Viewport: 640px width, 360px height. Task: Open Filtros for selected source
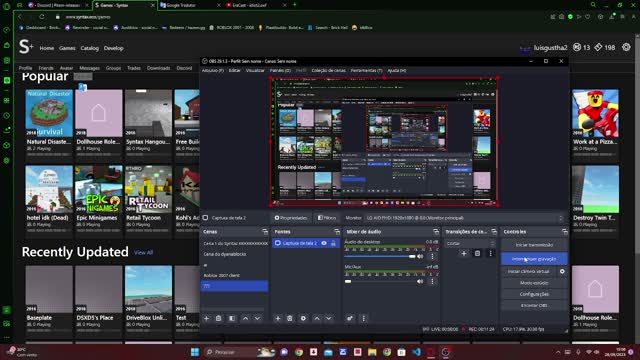[327, 218]
